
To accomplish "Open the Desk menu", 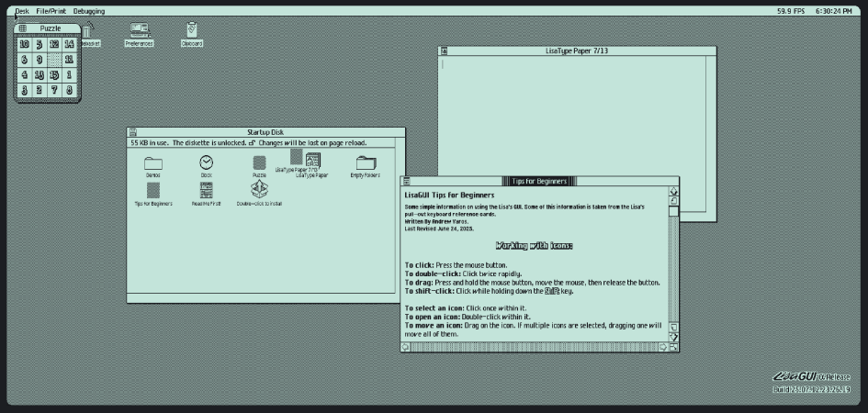I will [x=22, y=11].
